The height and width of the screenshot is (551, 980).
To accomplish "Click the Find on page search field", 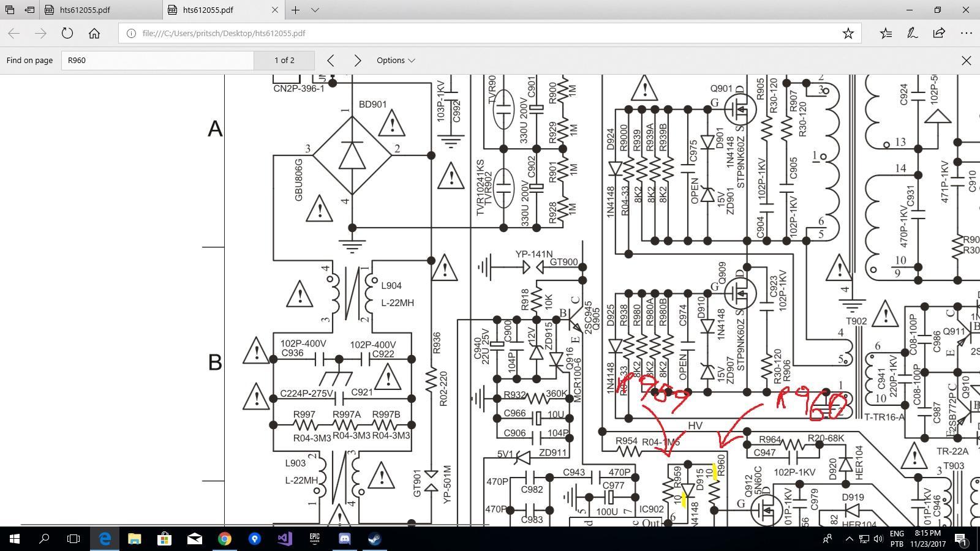I will [157, 60].
